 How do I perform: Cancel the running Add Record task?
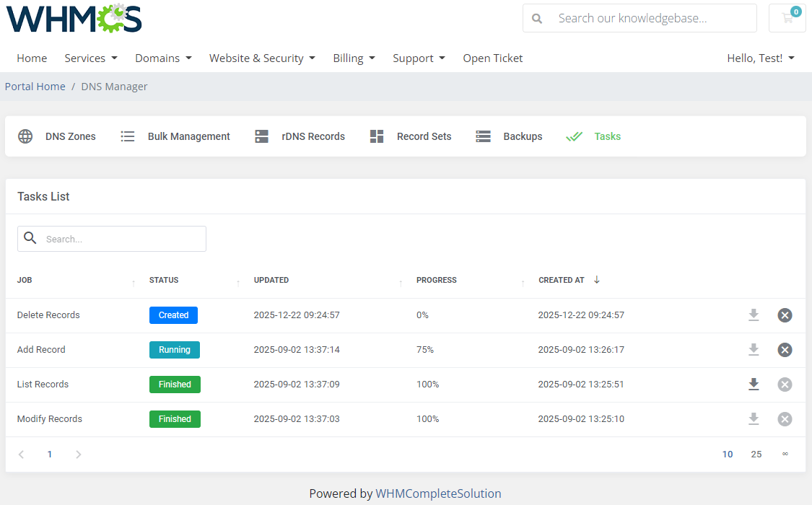(785, 349)
